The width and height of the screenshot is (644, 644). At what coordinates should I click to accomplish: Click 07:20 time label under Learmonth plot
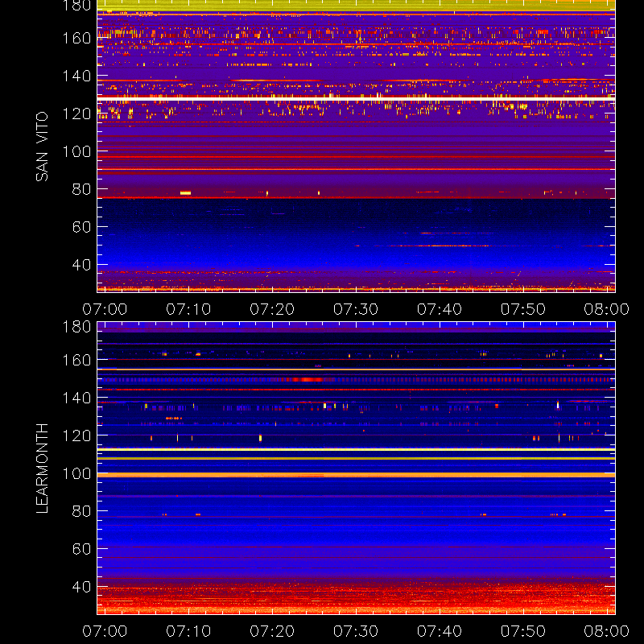click(272, 631)
